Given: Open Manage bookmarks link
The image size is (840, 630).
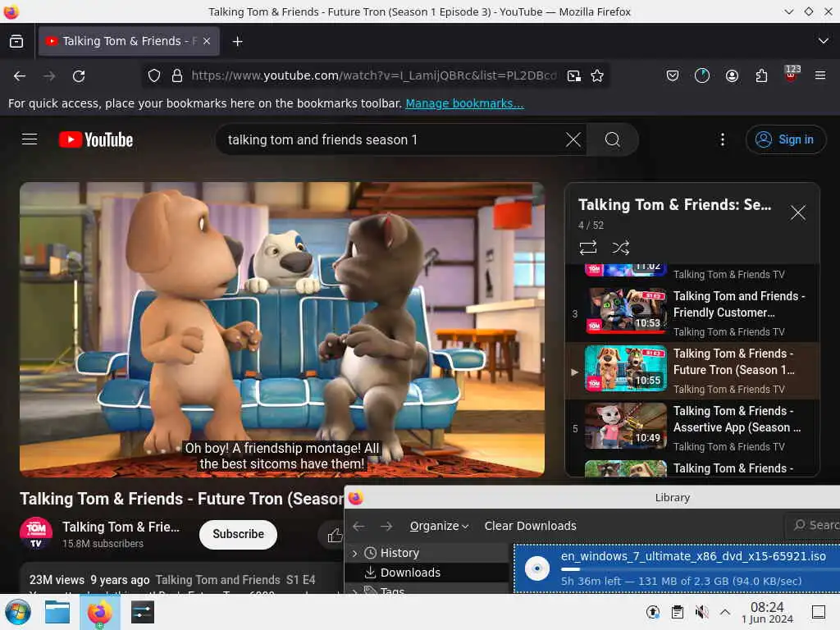Looking at the screenshot, I should point(464,103).
